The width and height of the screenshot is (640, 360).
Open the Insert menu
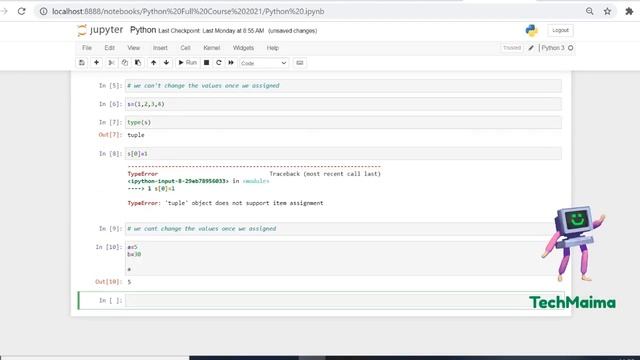coord(160,48)
